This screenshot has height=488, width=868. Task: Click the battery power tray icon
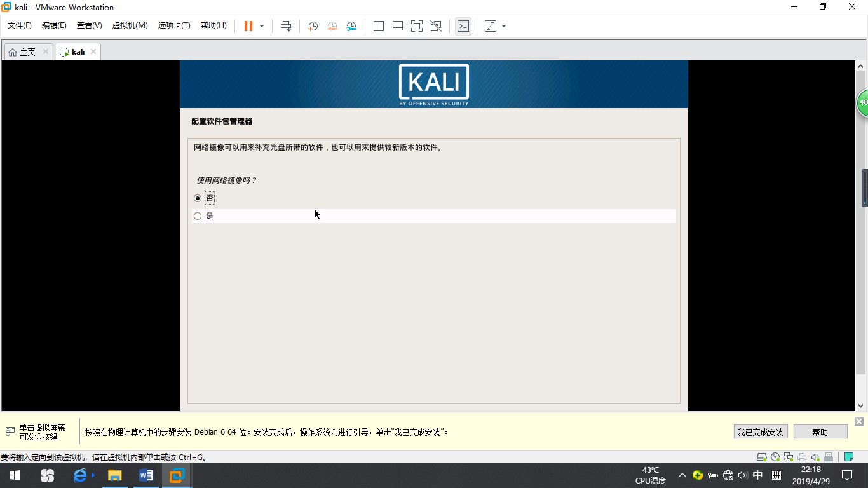(713, 475)
